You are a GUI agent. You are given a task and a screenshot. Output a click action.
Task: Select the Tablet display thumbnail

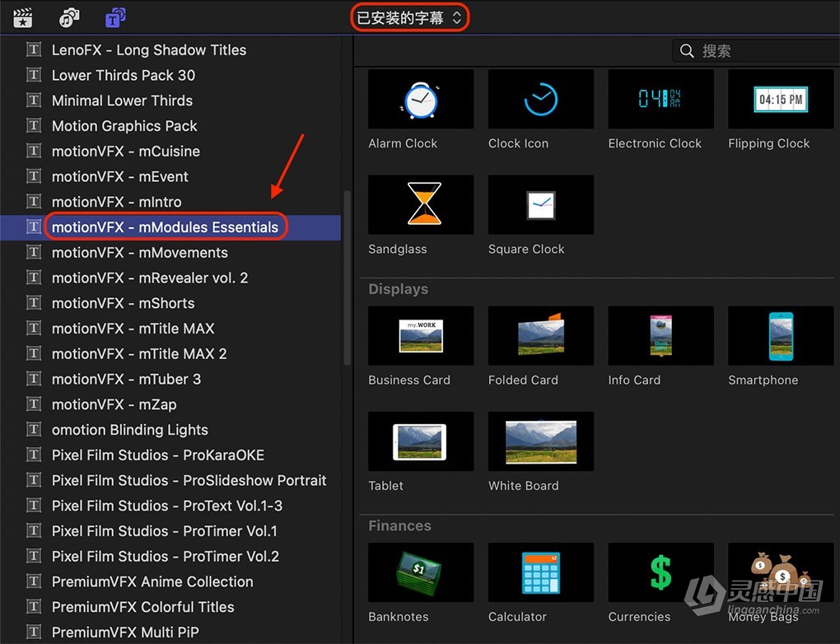click(x=421, y=441)
